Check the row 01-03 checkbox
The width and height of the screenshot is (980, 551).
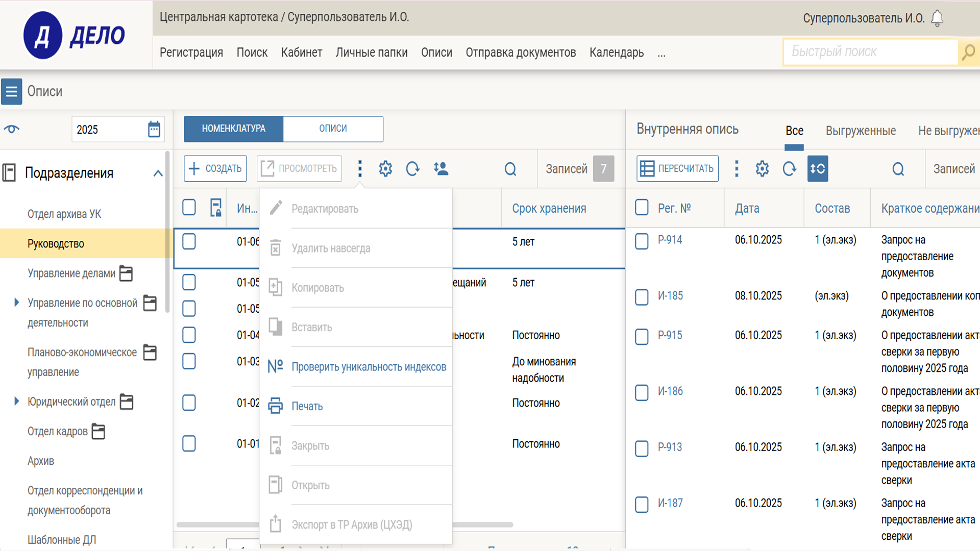189,362
